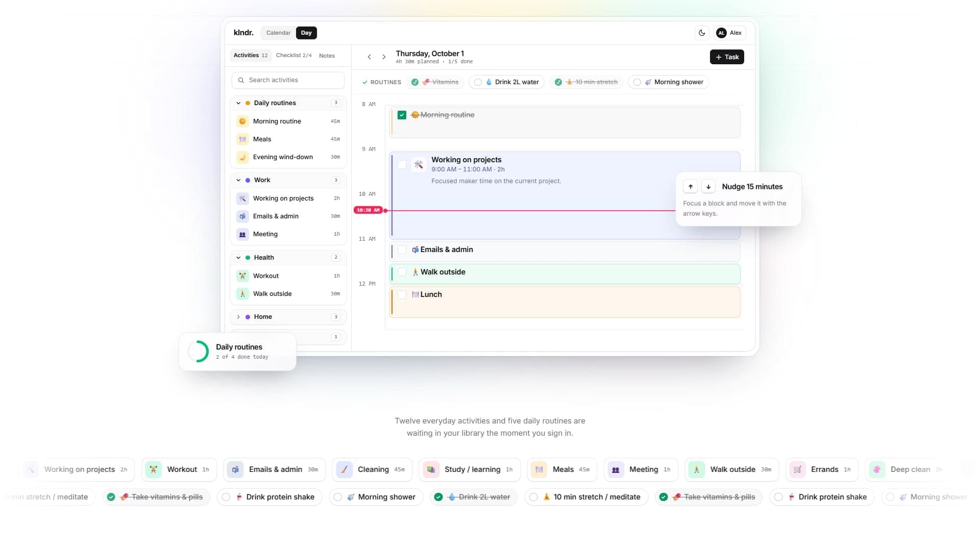Click the Nudge up arrow icon
Screen dimensions: 980x551
click(690, 187)
